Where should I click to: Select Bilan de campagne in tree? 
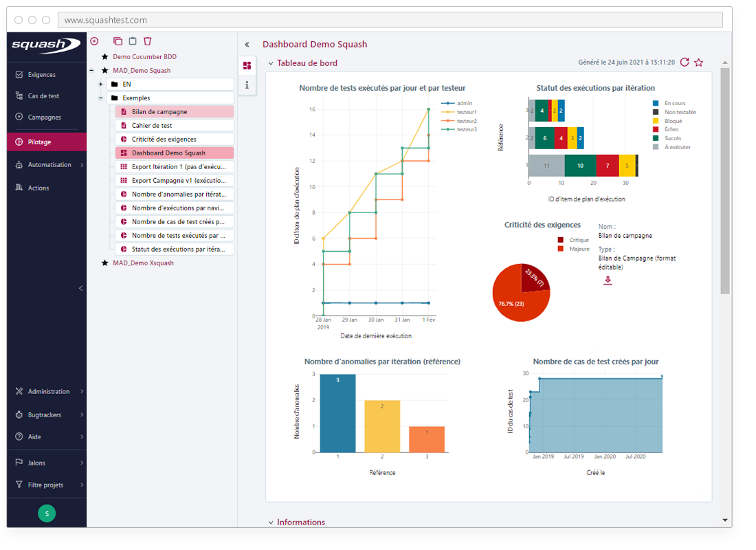[x=175, y=112]
